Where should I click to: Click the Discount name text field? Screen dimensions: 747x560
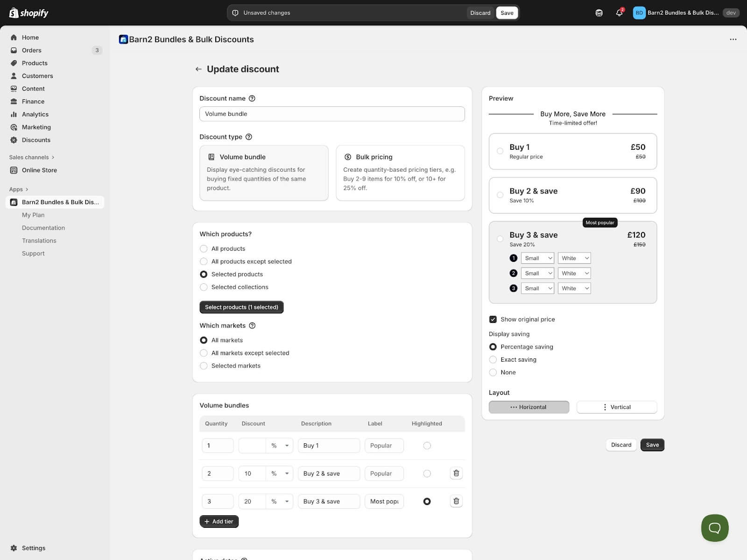pyautogui.click(x=332, y=114)
